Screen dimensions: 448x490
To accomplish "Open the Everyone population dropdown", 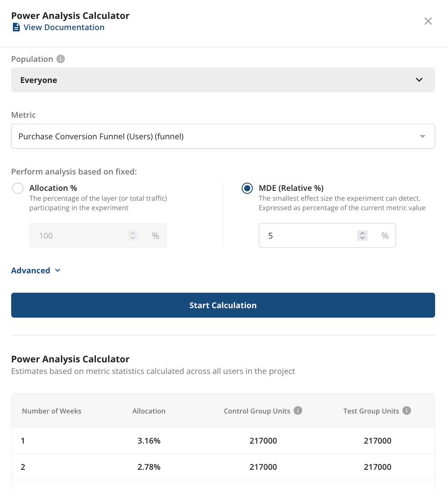I will click(x=223, y=80).
